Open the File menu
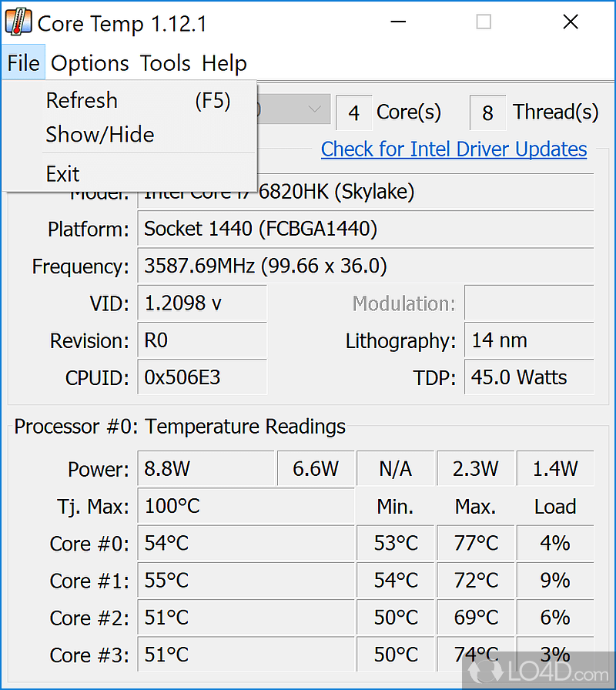616x690 pixels. [23, 63]
